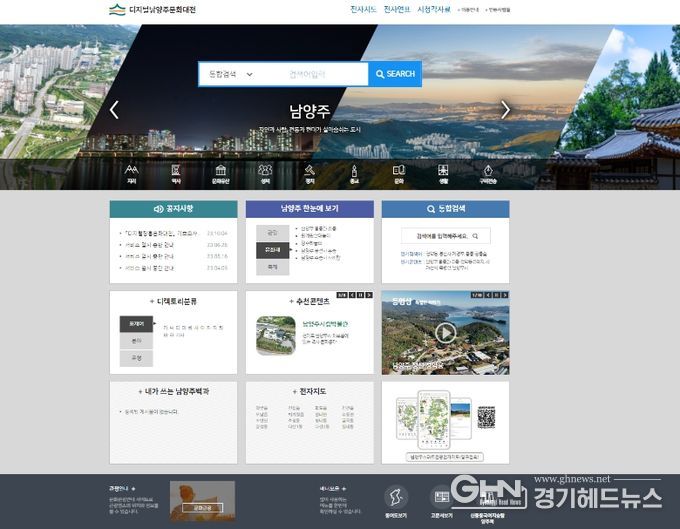Image resolution: width=680 pixels, height=529 pixels.
Task: Show the next banner slide arrow
Action: pos(506,110)
